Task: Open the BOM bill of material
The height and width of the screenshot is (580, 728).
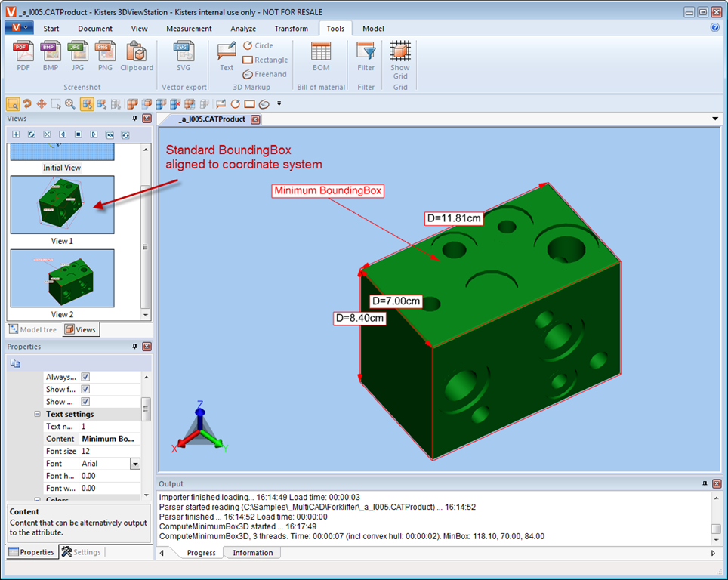Action: [x=321, y=56]
